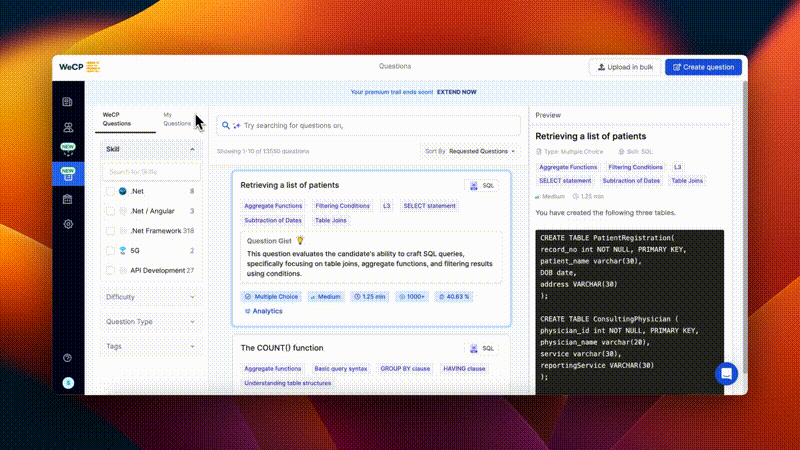The width and height of the screenshot is (800, 450).
Task: Open the candidates people icon in sidebar
Action: click(x=68, y=127)
